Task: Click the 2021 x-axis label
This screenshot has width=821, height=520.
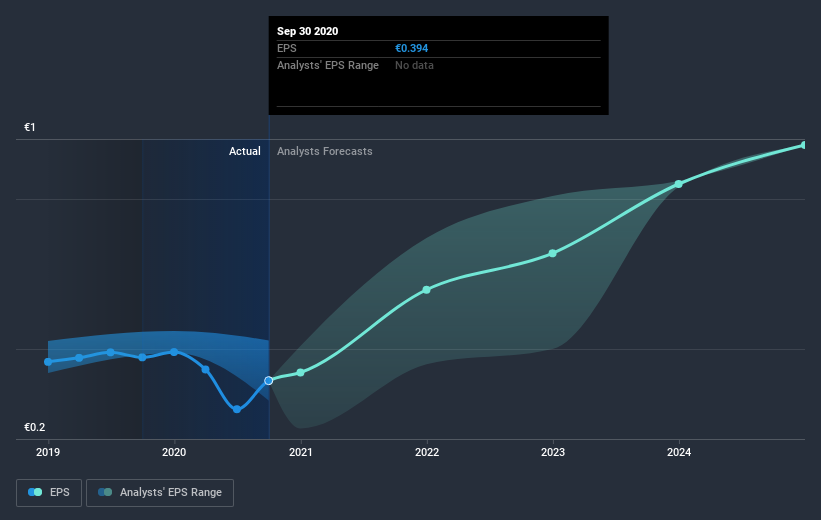Action: coord(301,452)
